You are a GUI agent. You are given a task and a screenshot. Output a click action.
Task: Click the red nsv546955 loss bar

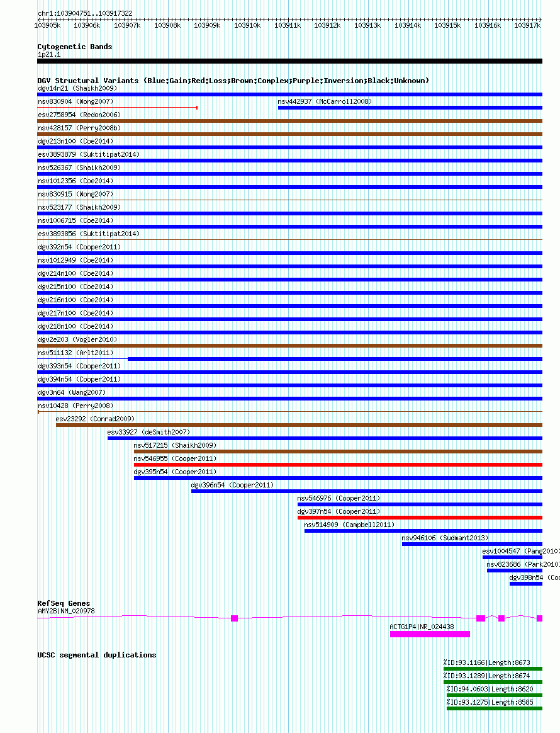click(338, 465)
